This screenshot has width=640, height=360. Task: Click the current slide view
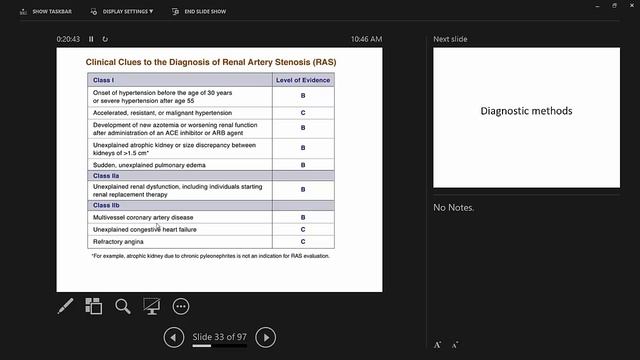220,170
